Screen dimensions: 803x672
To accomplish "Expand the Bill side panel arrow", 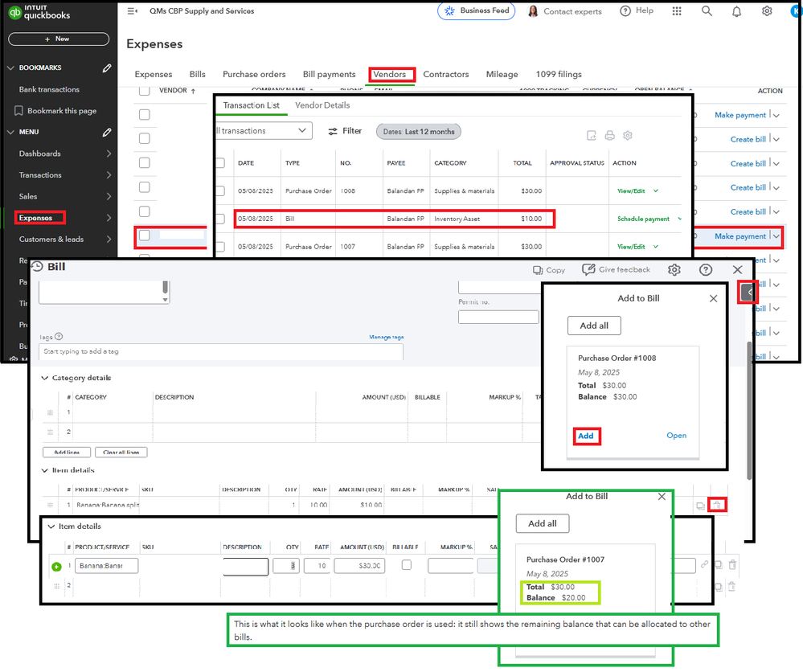I will [748, 293].
